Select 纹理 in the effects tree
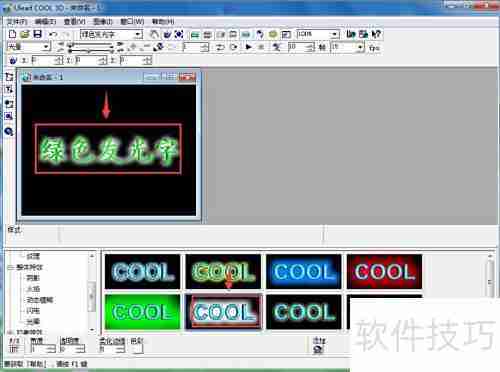This screenshot has width=500, height=372. click(x=33, y=256)
